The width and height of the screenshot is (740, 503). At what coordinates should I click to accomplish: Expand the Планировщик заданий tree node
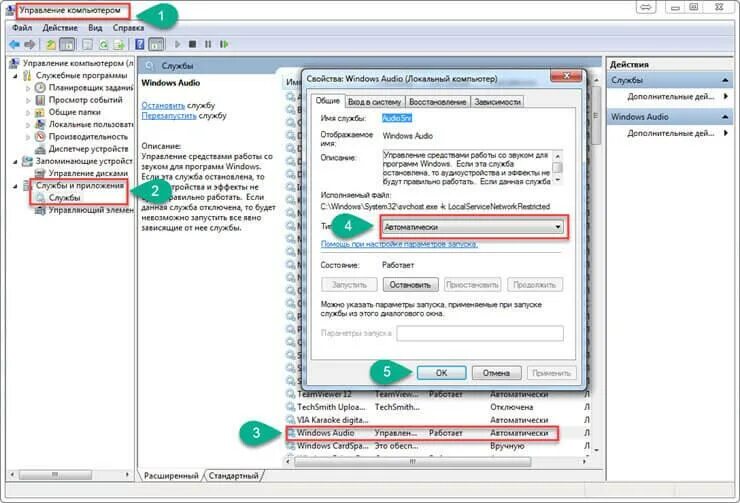coord(28,88)
